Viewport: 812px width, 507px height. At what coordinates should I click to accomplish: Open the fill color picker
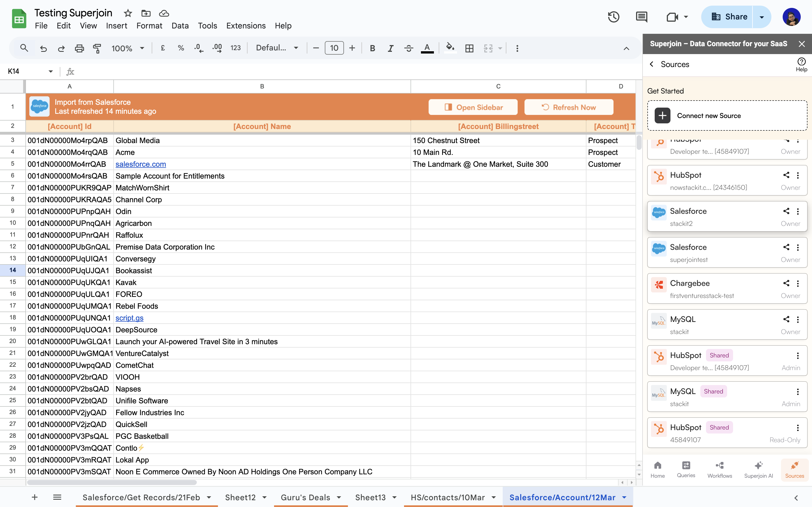click(450, 48)
